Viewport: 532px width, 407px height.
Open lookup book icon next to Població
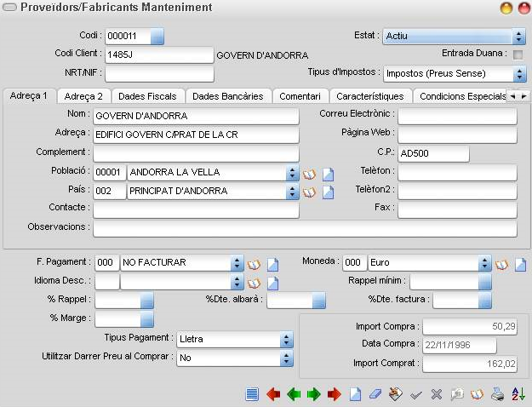(309, 175)
